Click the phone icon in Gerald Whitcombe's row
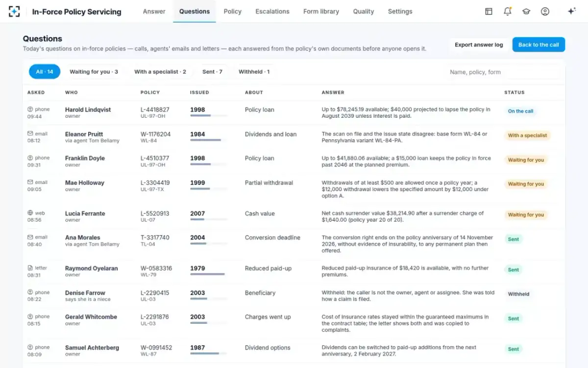The image size is (588, 368). [x=30, y=316]
